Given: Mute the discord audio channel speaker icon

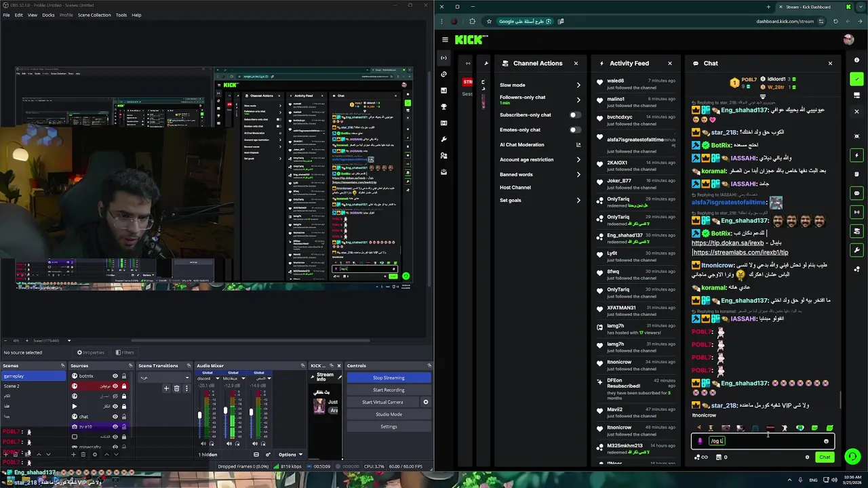Looking at the screenshot, I should tap(204, 444).
